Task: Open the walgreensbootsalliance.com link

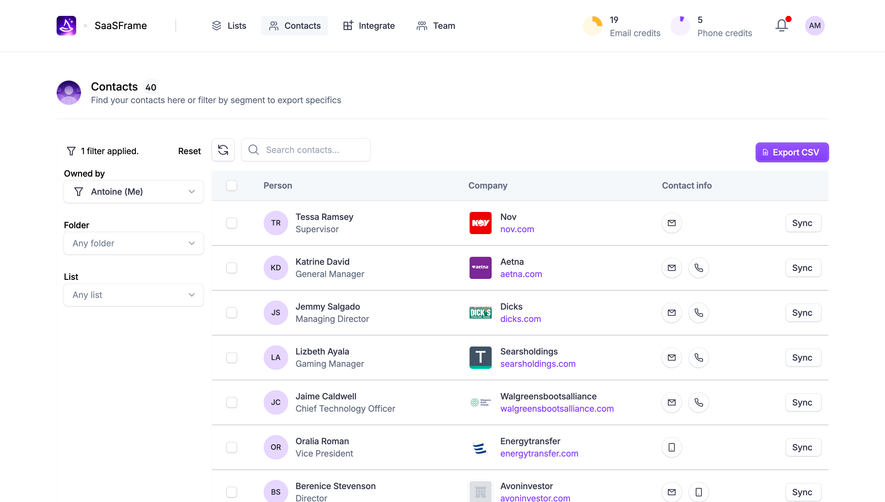Action: [x=557, y=409]
